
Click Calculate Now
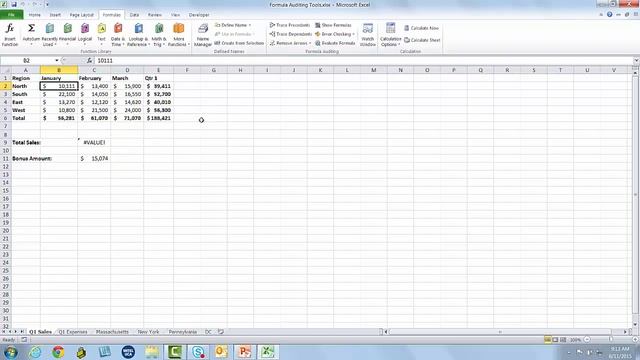(421, 28)
